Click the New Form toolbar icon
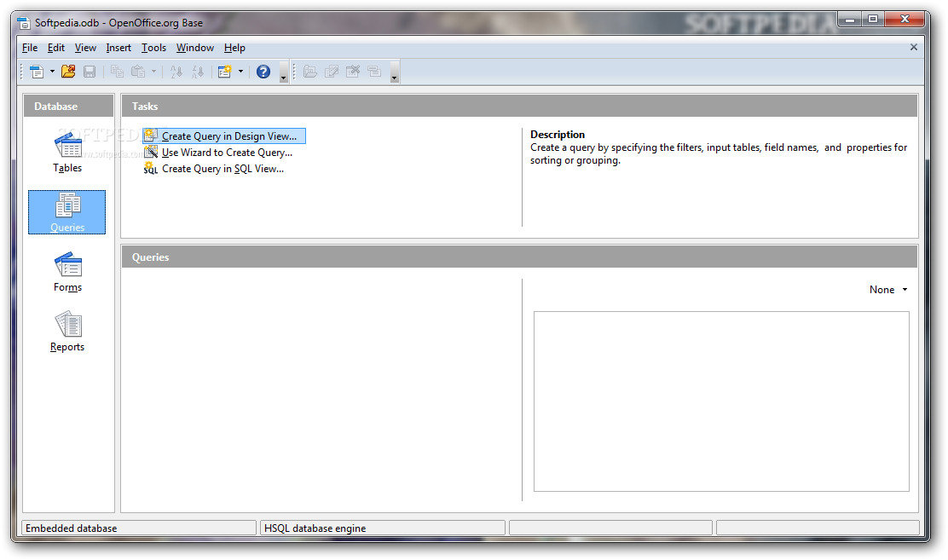 click(x=225, y=72)
